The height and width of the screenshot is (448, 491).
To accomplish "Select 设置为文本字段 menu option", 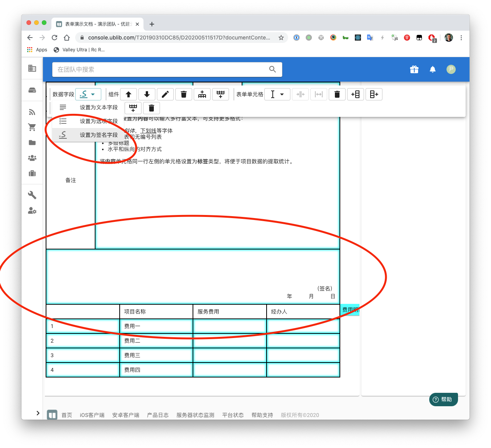I will point(99,107).
